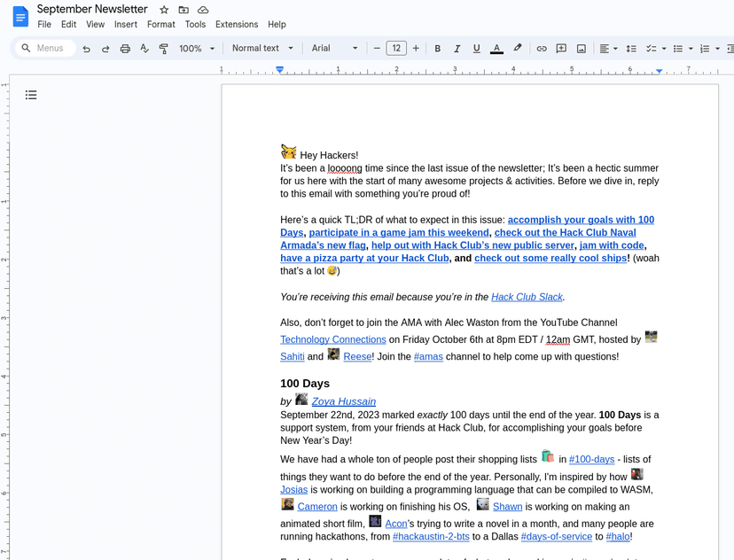Toggle bold formatting
This screenshot has height=560, width=734.
tap(438, 49)
